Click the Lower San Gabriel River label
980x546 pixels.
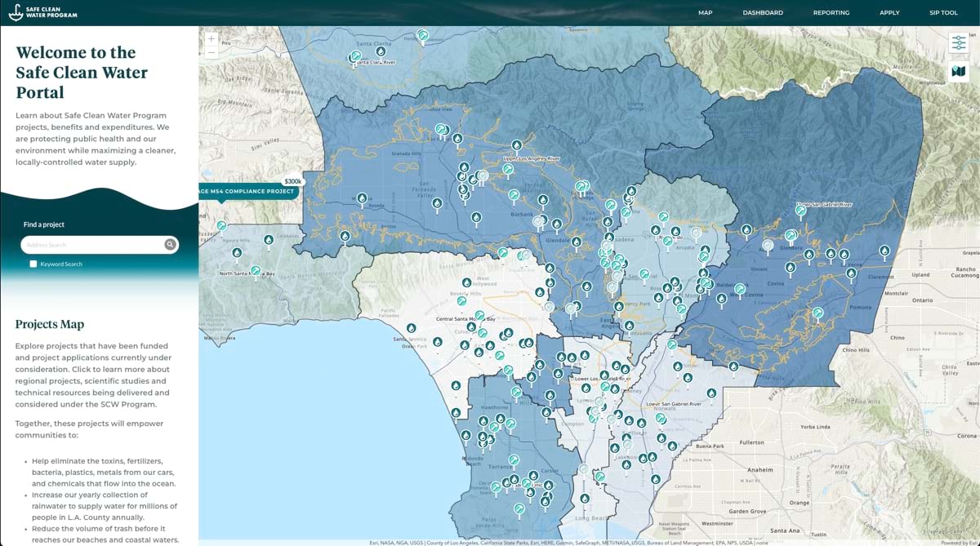[674, 404]
